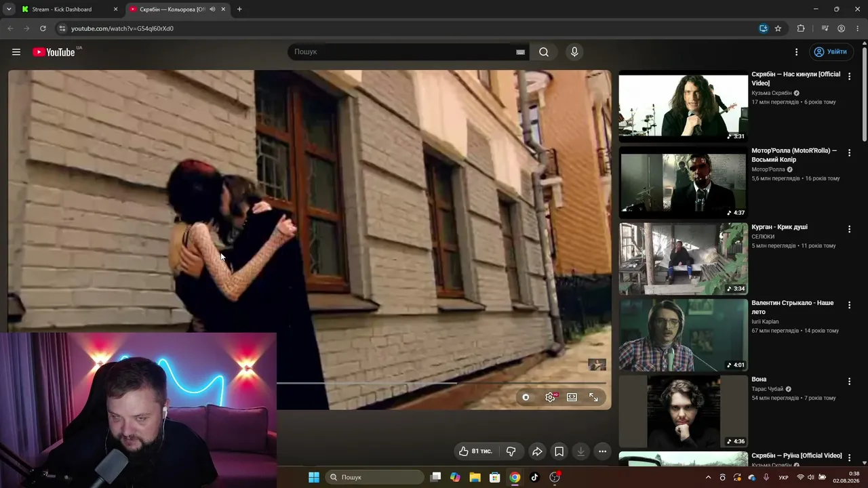Open OBS Studio from the taskbar
868x488 pixels.
[x=555, y=477]
